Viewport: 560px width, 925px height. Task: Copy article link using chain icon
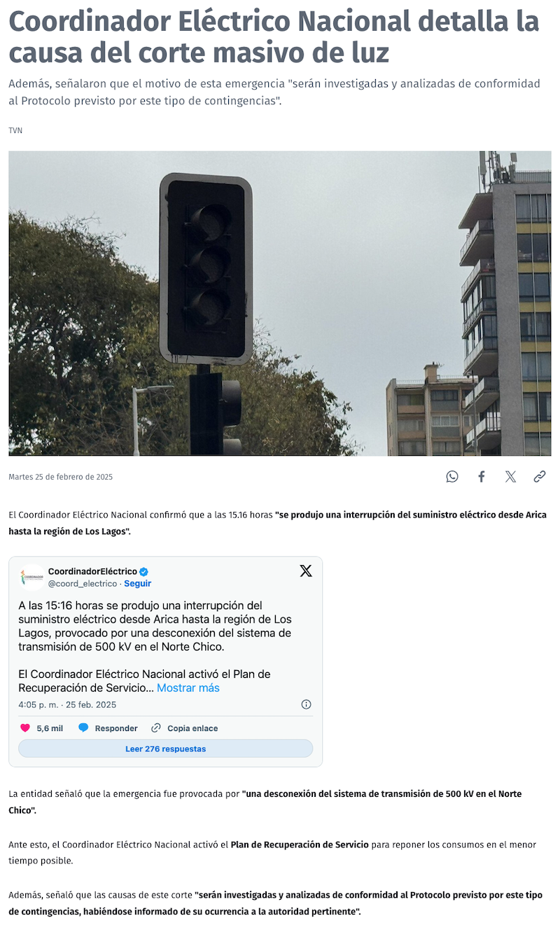point(539,477)
